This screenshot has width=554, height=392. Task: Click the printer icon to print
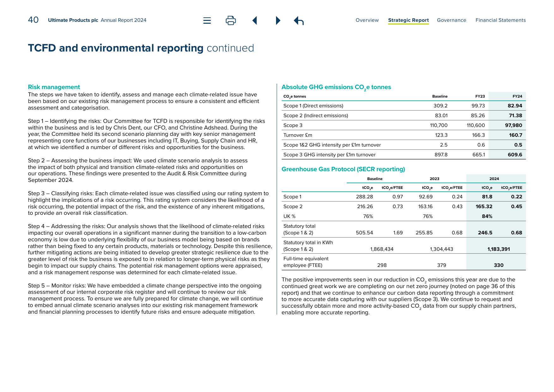click(231, 21)
